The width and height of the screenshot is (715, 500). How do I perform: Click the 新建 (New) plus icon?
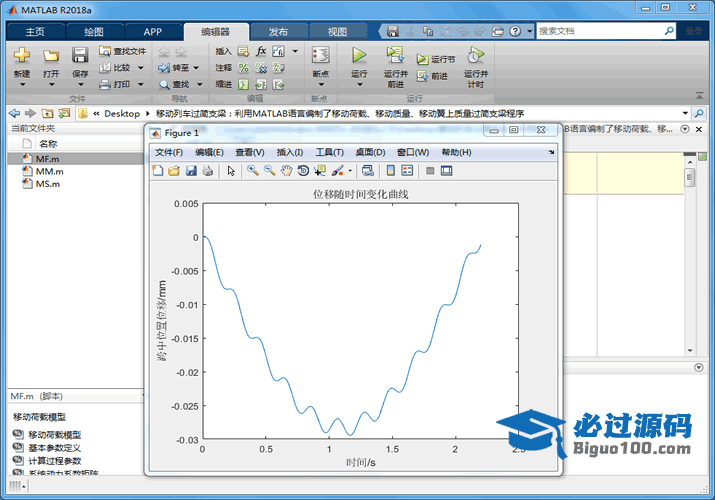pyautogui.click(x=22, y=56)
